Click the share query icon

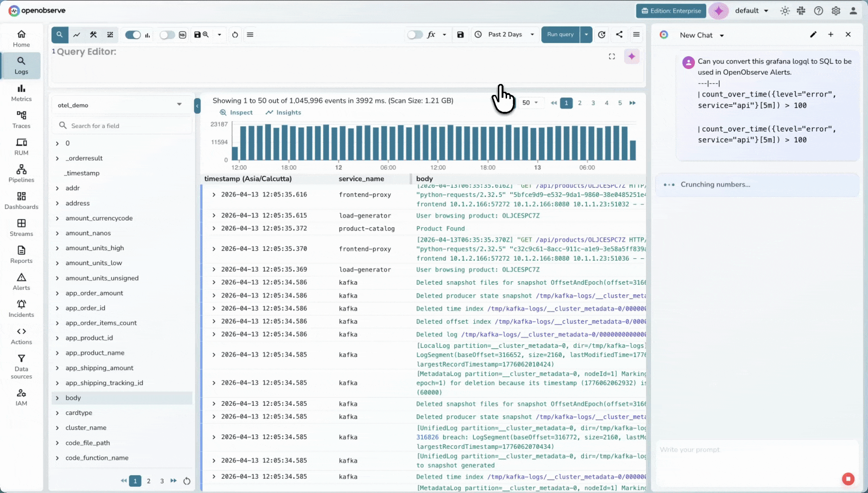pos(619,35)
